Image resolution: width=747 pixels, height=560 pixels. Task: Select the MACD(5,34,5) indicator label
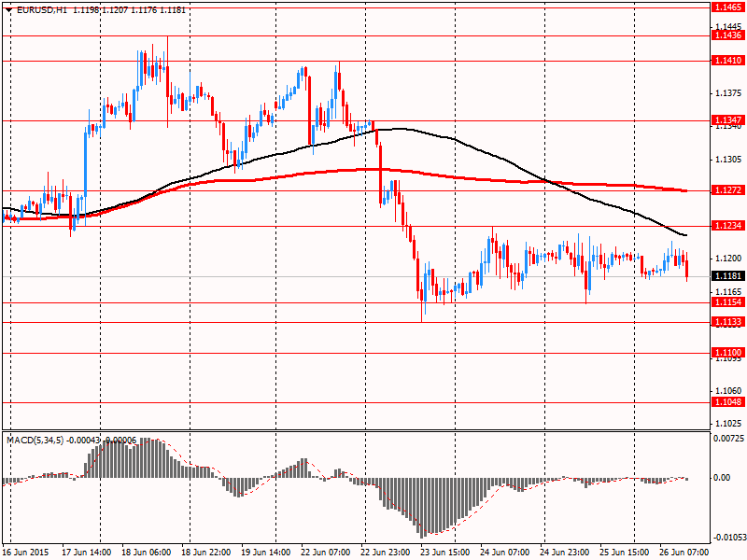35,441
